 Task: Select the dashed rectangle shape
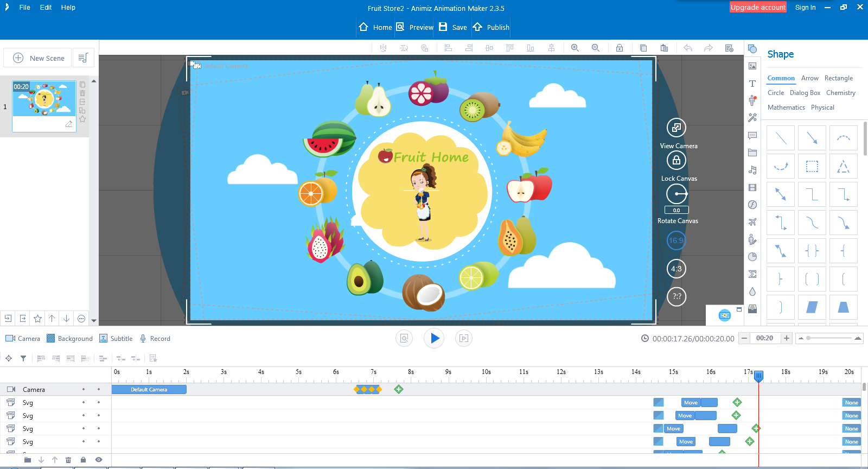pos(812,166)
